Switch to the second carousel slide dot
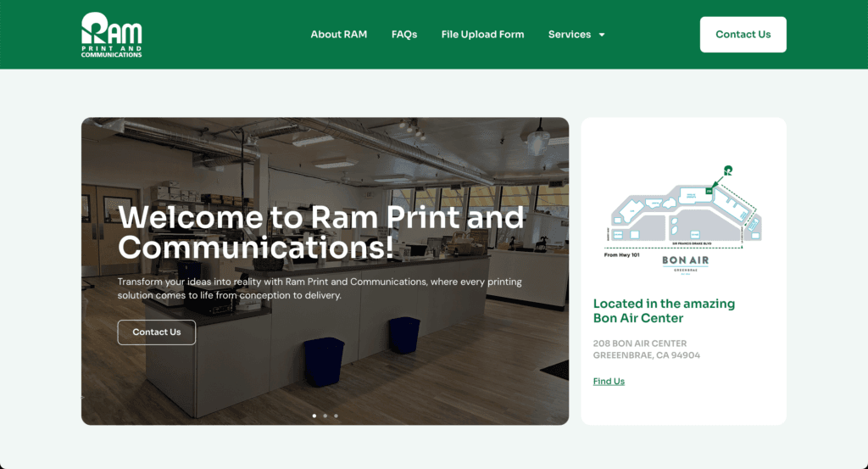This screenshot has width=868, height=469. click(x=325, y=416)
